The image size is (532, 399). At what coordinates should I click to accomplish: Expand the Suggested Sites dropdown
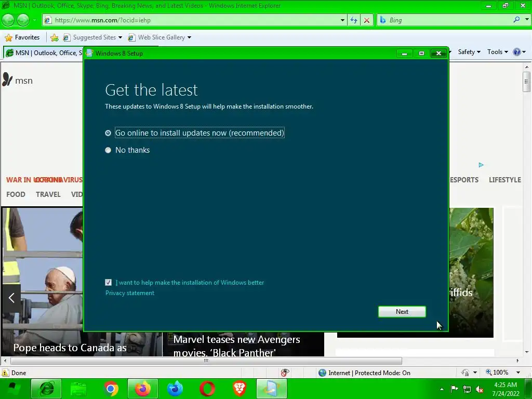120,37
